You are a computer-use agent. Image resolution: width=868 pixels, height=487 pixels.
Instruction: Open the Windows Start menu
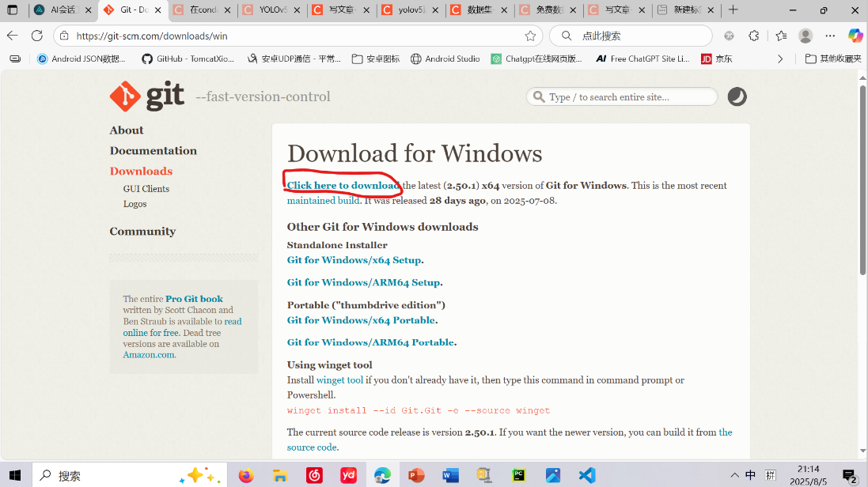pyautogui.click(x=16, y=475)
